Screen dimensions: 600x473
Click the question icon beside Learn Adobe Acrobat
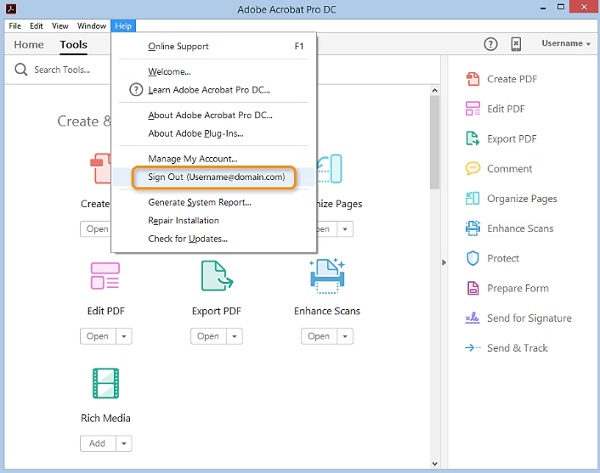click(x=136, y=90)
